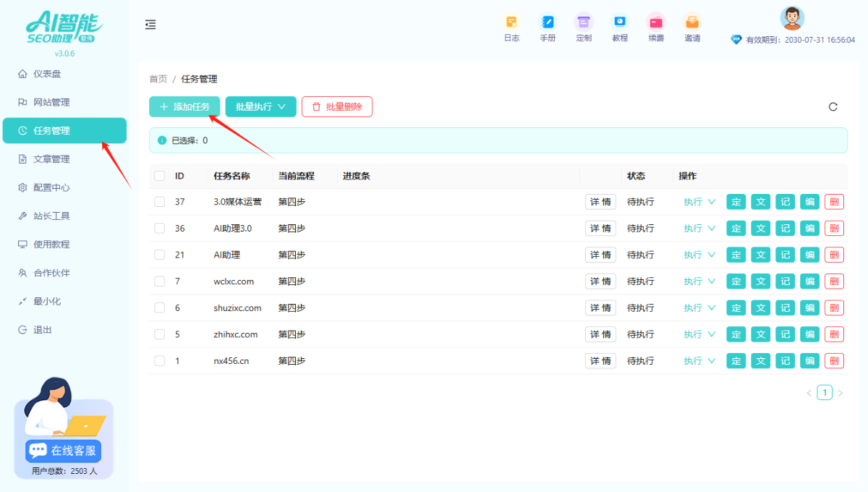Click the 详情 button for AI助理3.0

tap(600, 228)
